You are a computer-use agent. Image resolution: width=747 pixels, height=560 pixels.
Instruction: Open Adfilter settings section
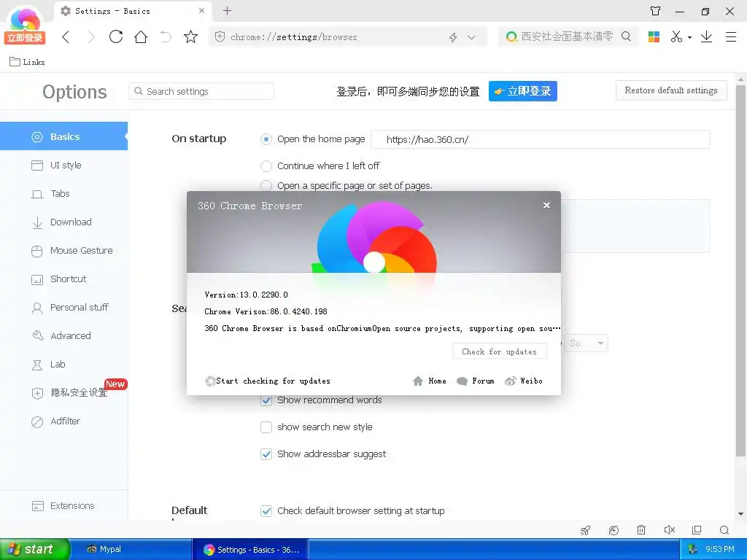[x=64, y=421]
